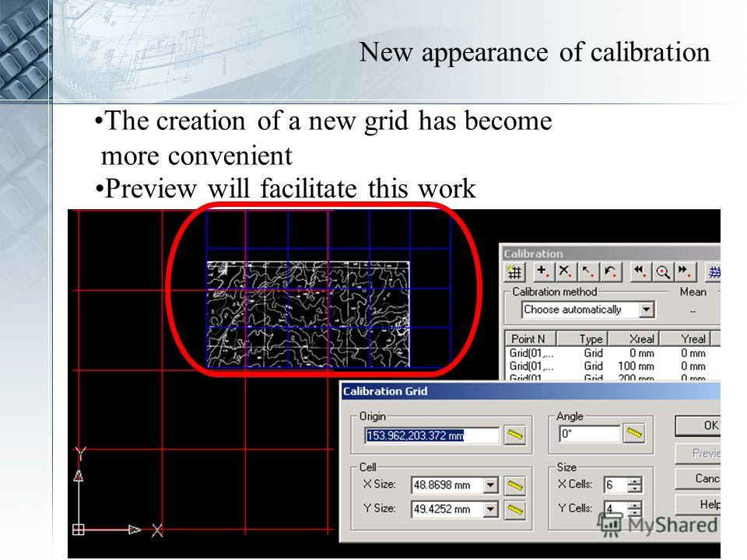Click the Angle input field
The height and width of the screenshot is (560, 747).
pyautogui.click(x=590, y=434)
